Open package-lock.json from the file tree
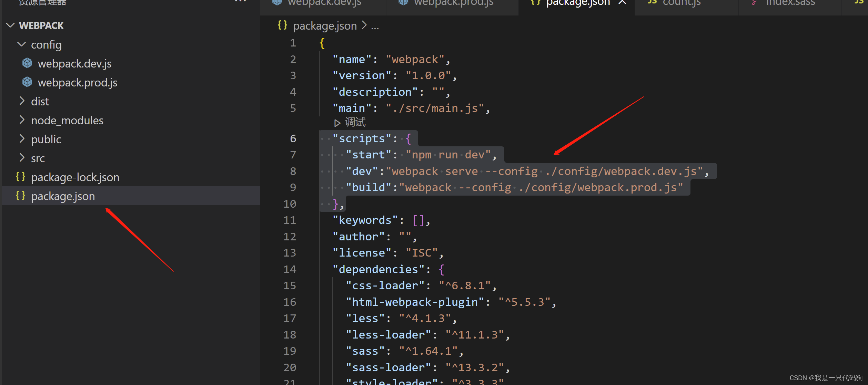This screenshot has height=385, width=868. [75, 177]
